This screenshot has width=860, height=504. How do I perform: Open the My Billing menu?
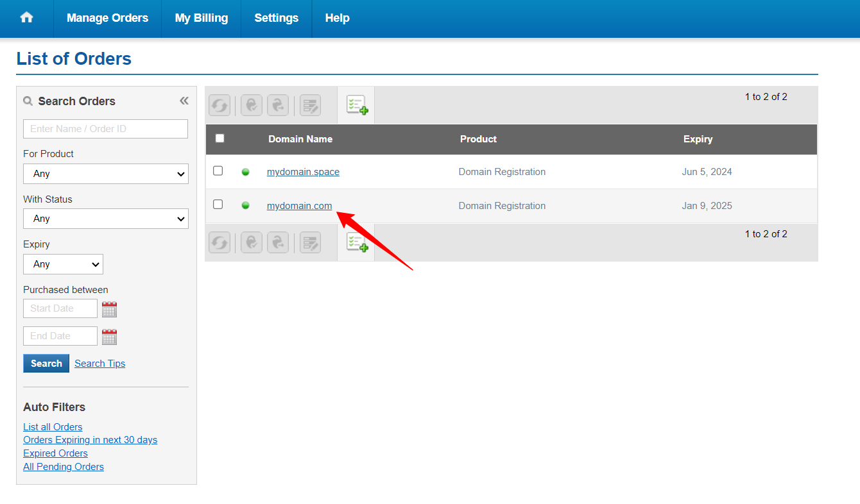pyautogui.click(x=201, y=18)
